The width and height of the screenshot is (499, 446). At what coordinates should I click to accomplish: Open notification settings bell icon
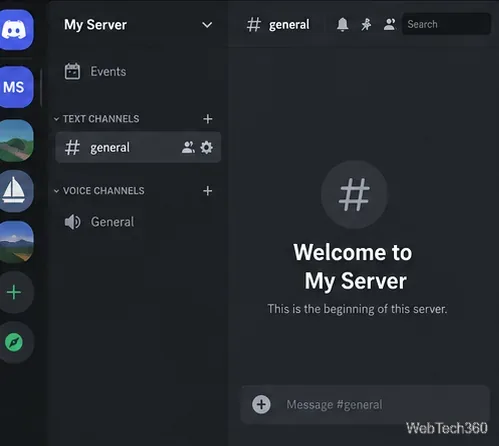pos(342,25)
